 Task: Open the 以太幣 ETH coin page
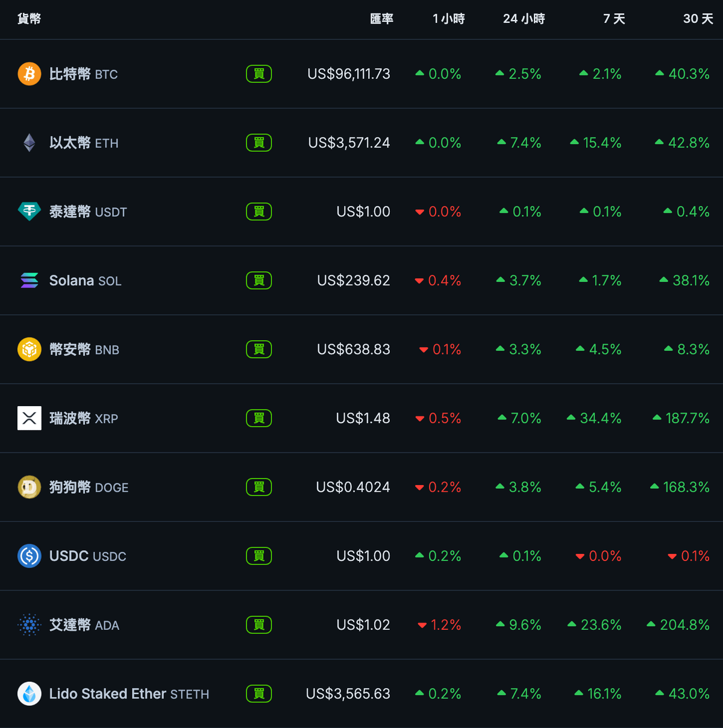point(84,143)
